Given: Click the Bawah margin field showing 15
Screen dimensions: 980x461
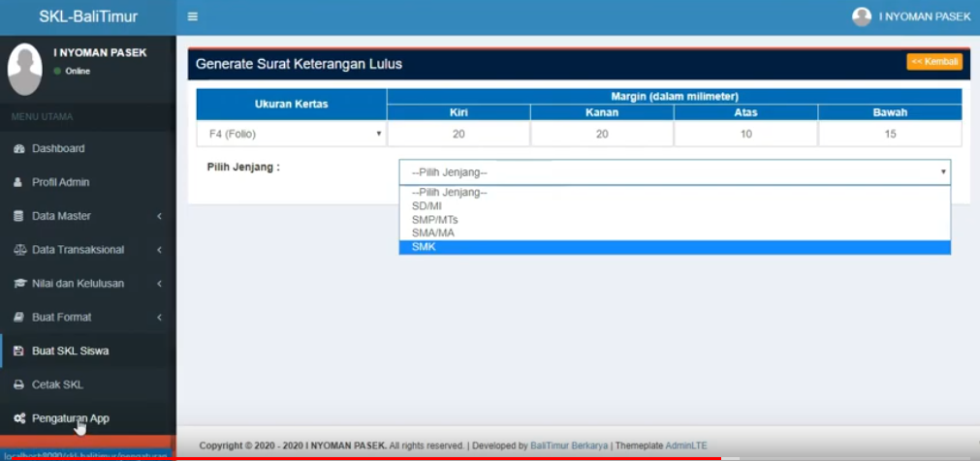Looking at the screenshot, I should point(890,134).
